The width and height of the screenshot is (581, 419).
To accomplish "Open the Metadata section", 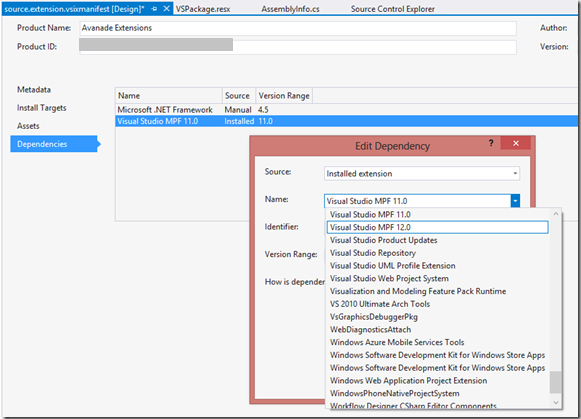I will coord(34,90).
